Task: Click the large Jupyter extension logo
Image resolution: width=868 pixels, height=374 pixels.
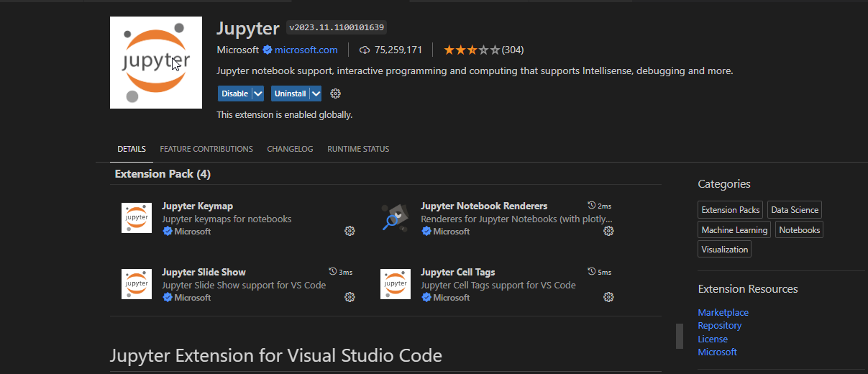Action: (x=156, y=63)
